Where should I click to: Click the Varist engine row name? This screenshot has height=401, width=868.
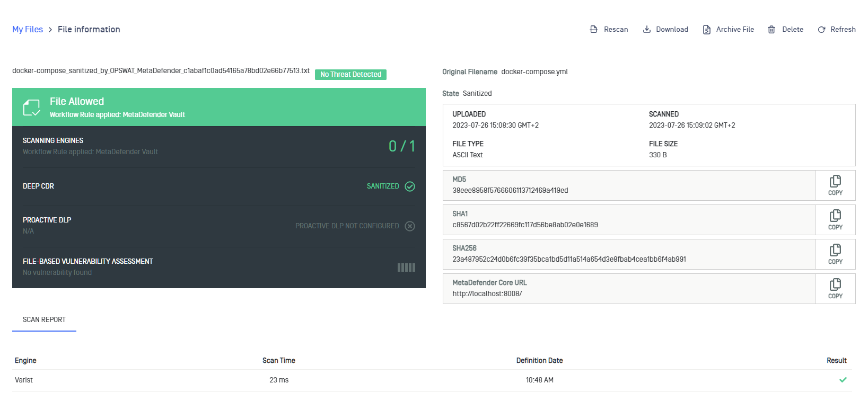click(24, 380)
